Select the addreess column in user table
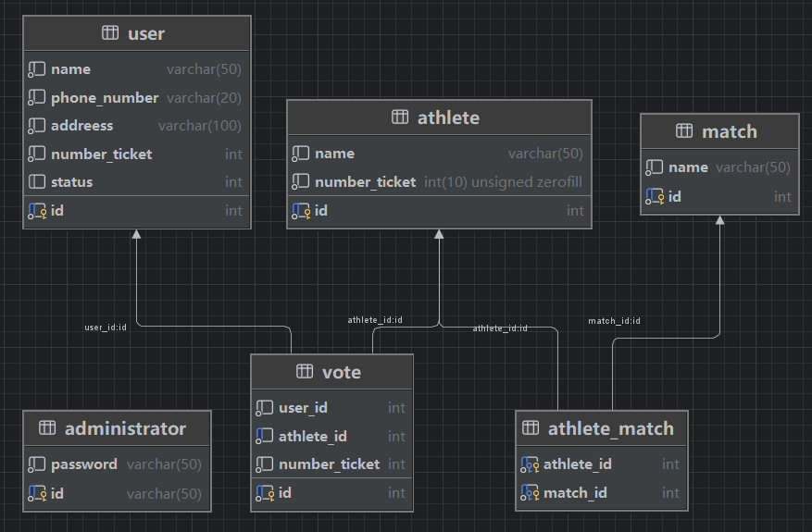 tap(82, 126)
